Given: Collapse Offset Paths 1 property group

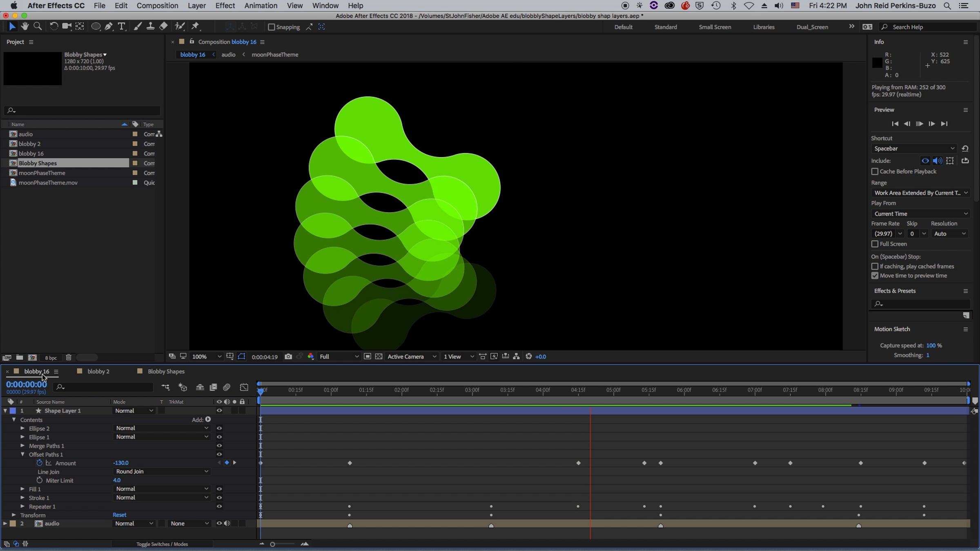Looking at the screenshot, I should 23,454.
